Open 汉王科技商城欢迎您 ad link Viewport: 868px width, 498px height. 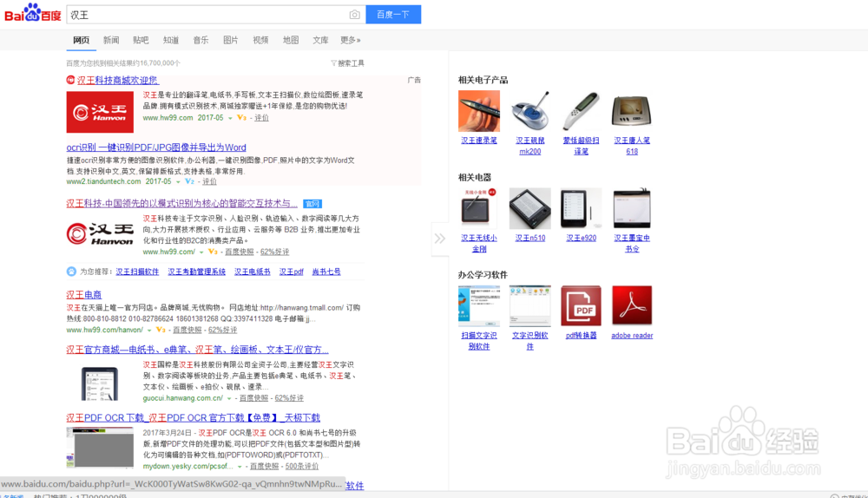point(117,80)
